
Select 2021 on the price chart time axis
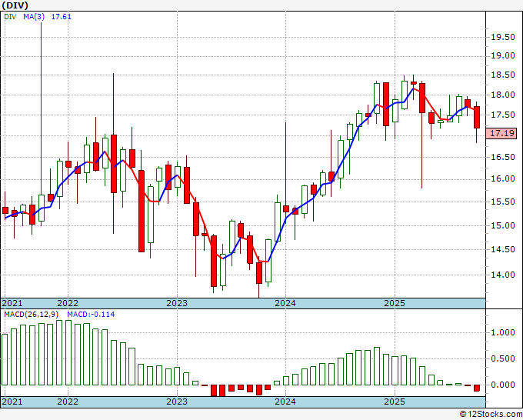pos(12,303)
